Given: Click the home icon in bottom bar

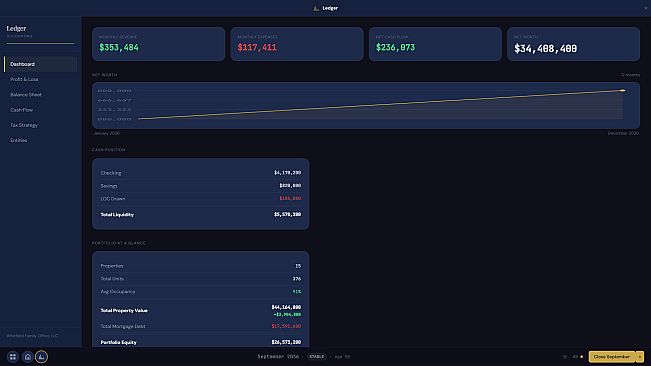Looking at the screenshot, I should (27, 356).
